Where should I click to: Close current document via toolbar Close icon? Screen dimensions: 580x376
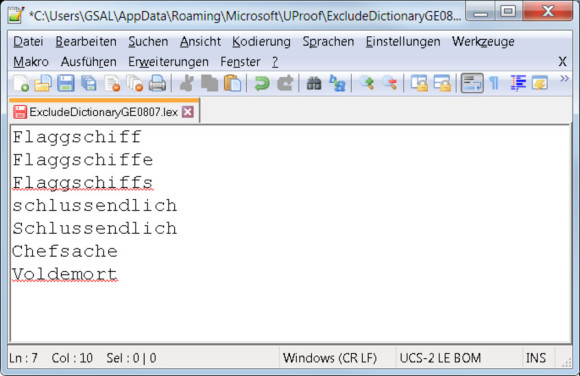click(x=112, y=83)
